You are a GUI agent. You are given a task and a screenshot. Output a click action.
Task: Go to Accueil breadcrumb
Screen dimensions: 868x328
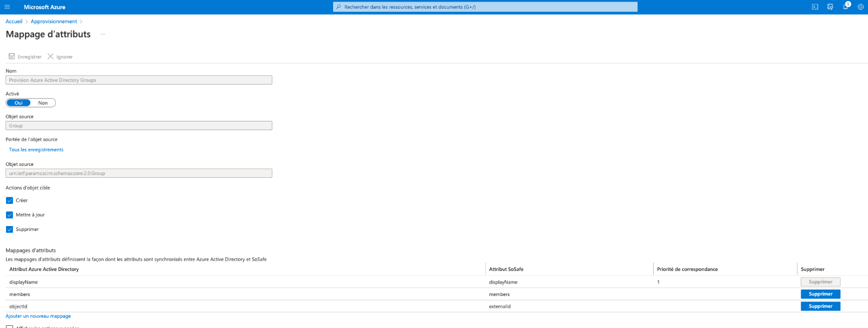click(x=14, y=22)
